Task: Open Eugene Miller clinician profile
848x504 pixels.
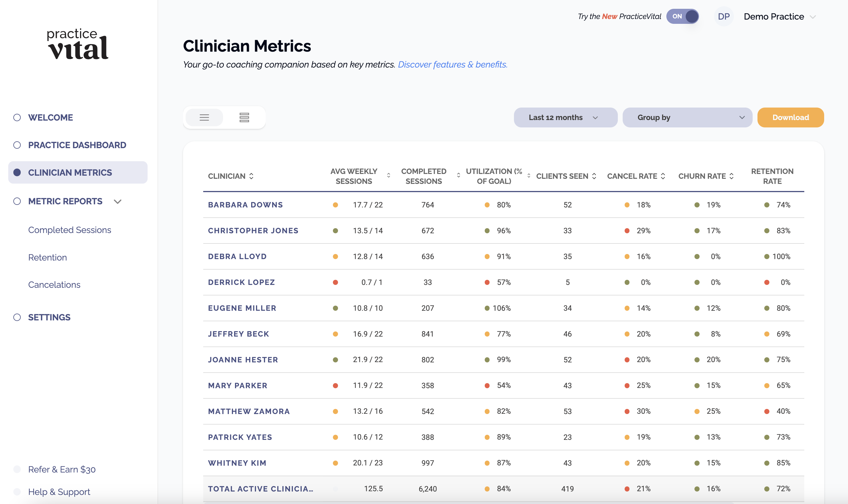Action: (x=242, y=308)
